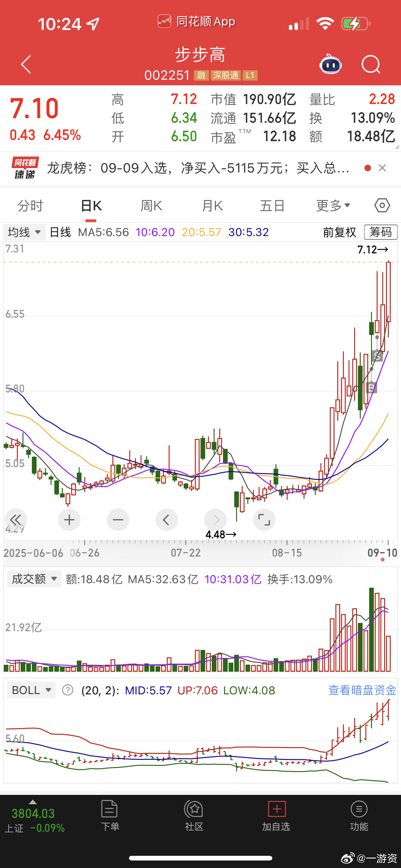Tap the 09-10 date marker
The width and height of the screenshot is (401, 868).
click(x=382, y=553)
